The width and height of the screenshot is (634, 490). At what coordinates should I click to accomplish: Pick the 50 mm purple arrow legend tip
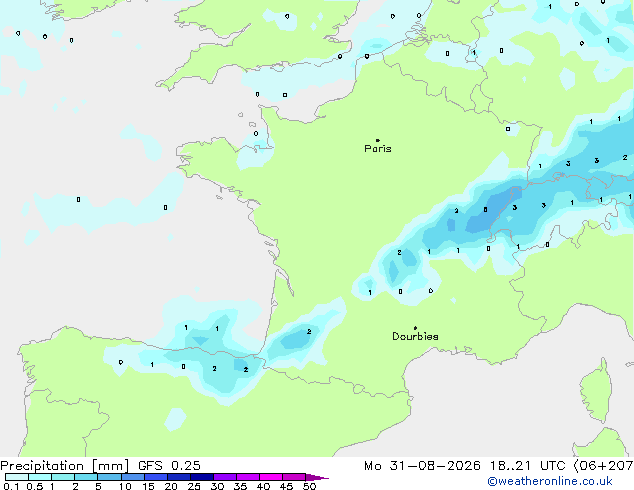pos(317,477)
